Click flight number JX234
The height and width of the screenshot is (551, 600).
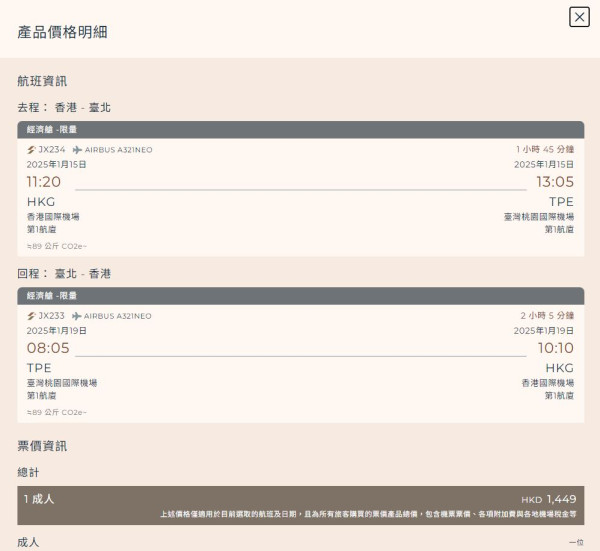(x=52, y=150)
